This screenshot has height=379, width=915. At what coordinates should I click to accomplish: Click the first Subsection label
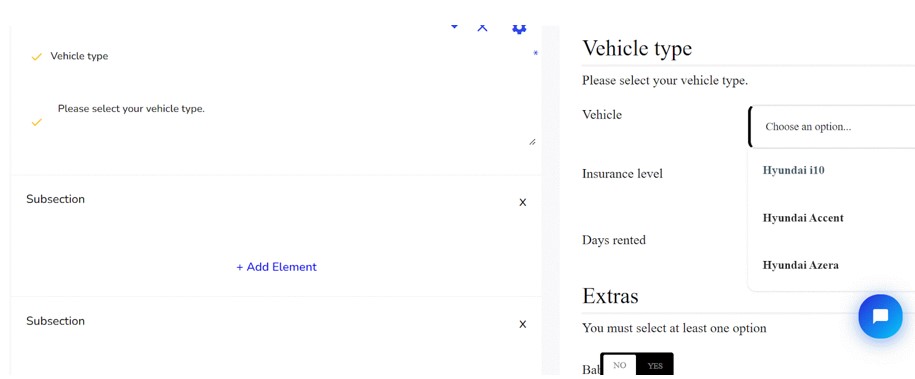[55, 199]
